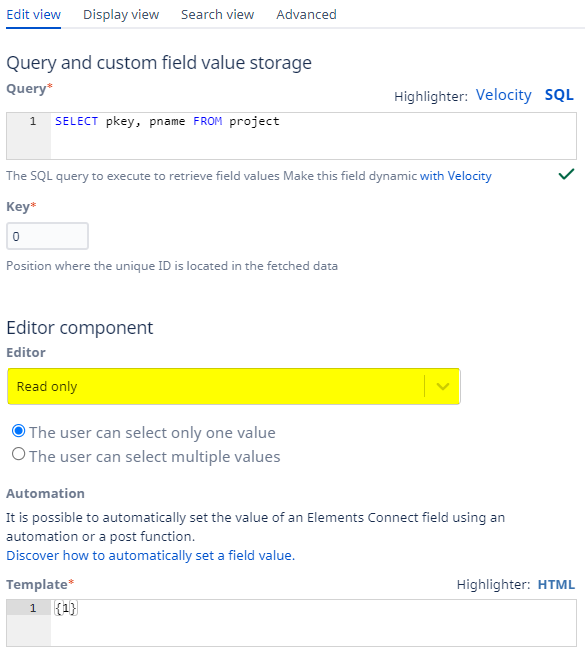
Task: Click the green query validation checkmark
Action: [x=566, y=174]
